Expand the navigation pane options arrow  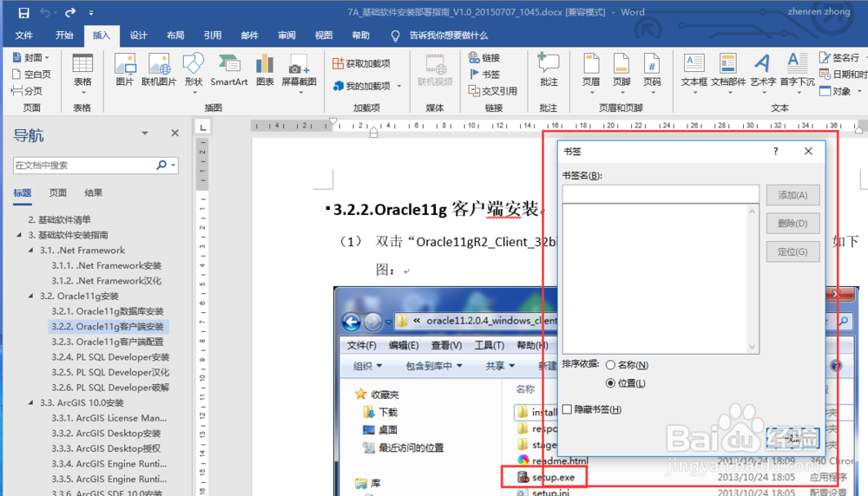point(144,134)
